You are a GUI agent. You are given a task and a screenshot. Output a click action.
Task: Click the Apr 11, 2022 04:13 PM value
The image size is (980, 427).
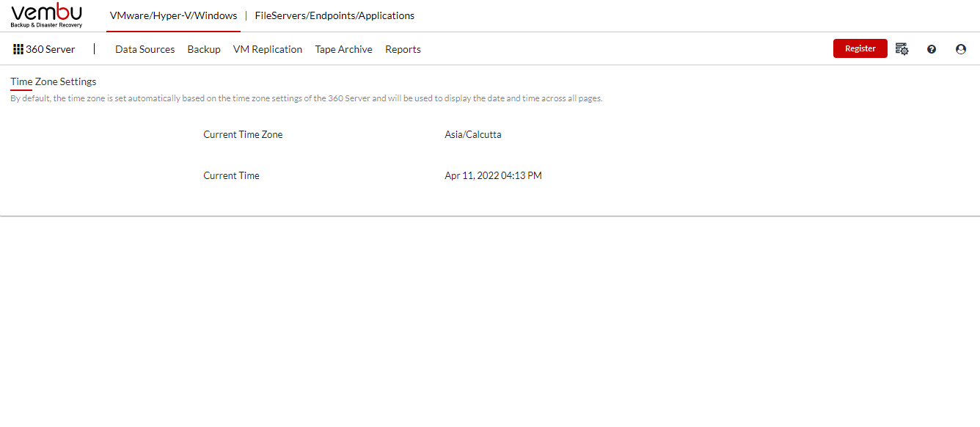(493, 175)
